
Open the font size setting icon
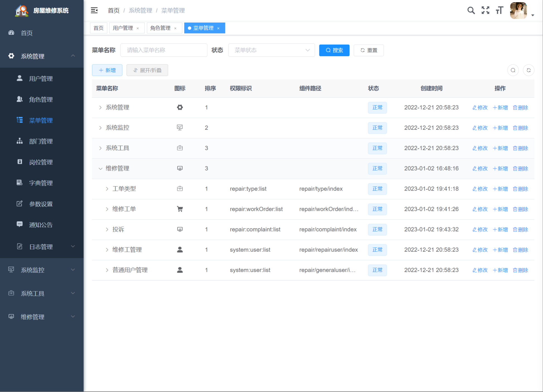(x=499, y=11)
